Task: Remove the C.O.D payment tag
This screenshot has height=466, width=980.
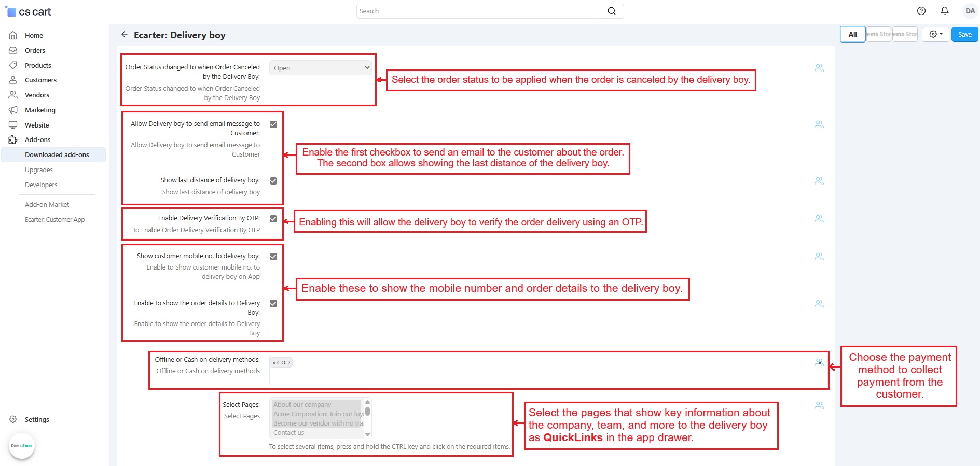Action: coord(274,363)
